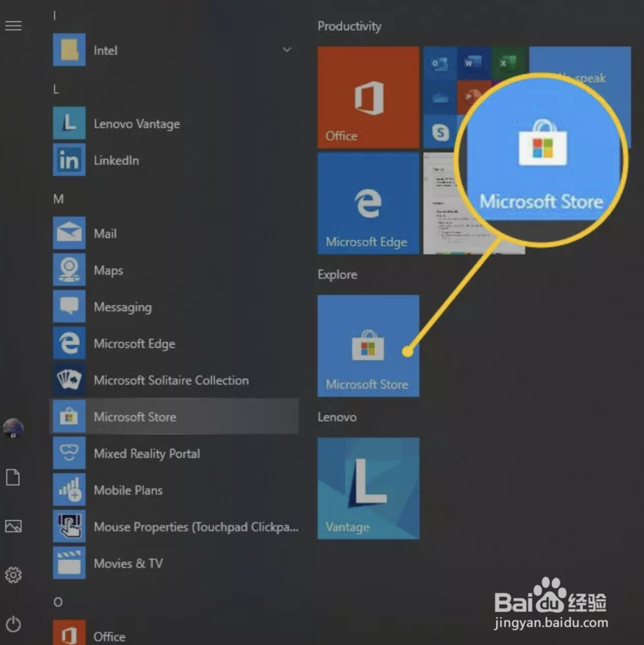Click the 'Microsoft Solitaire Collection' label
This screenshot has height=645, width=644.
171,380
